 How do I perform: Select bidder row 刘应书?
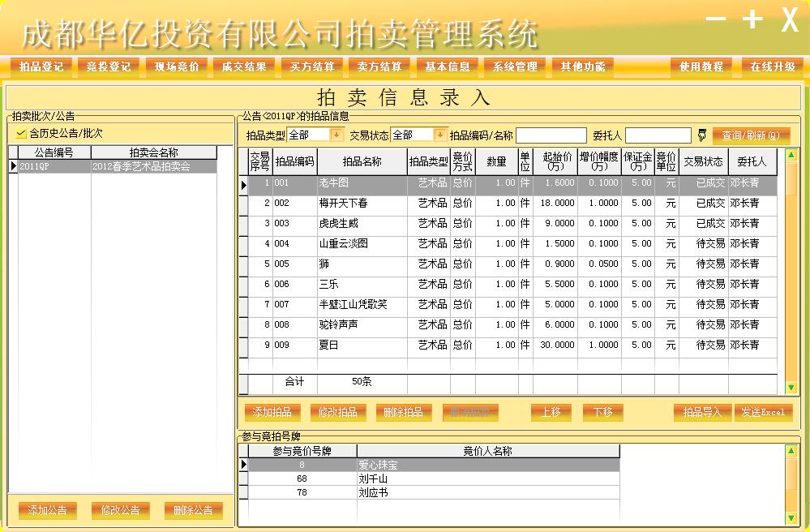pos(434,493)
